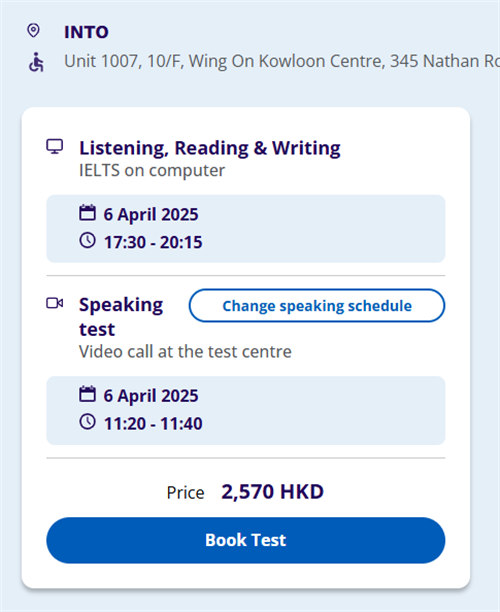Click the clock icon beside 11:20 - 11:40
This screenshot has width=500, height=612.
(x=87, y=422)
